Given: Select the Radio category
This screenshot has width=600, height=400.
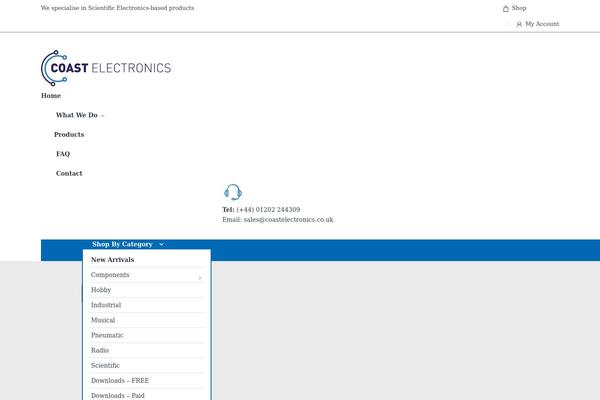Looking at the screenshot, I should point(100,350).
